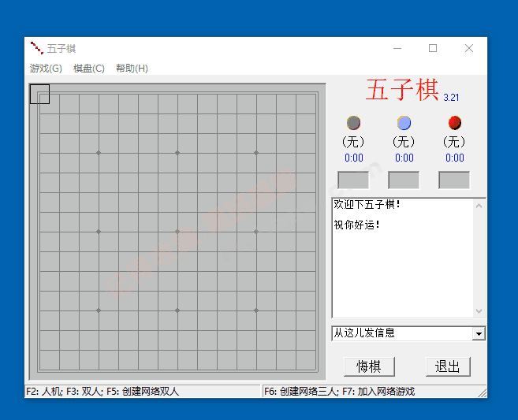The image size is (518, 420).
Task: Close the 五子棋 window
Action: tap(469, 48)
